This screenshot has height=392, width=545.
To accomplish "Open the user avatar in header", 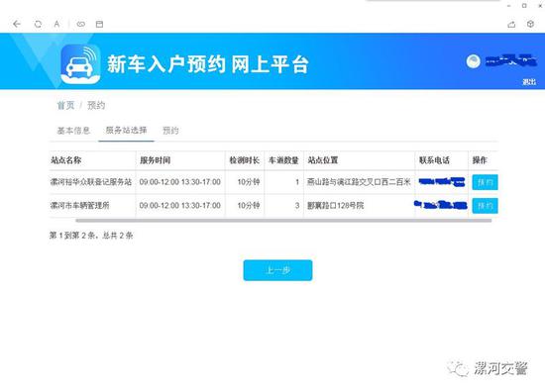I will click(x=473, y=61).
